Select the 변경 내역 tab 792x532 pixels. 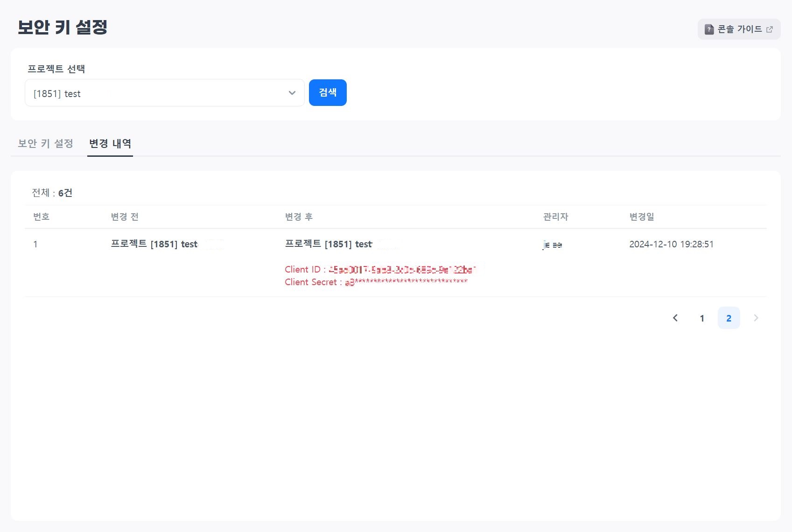pos(110,144)
